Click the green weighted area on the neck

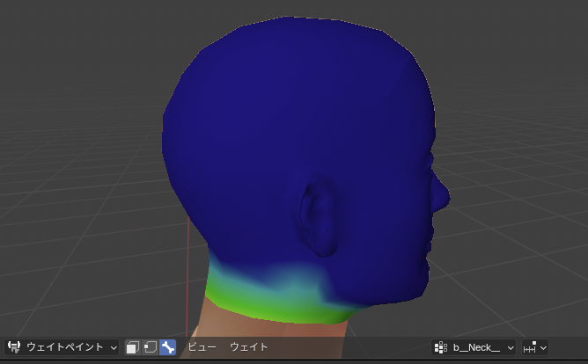coord(264,305)
